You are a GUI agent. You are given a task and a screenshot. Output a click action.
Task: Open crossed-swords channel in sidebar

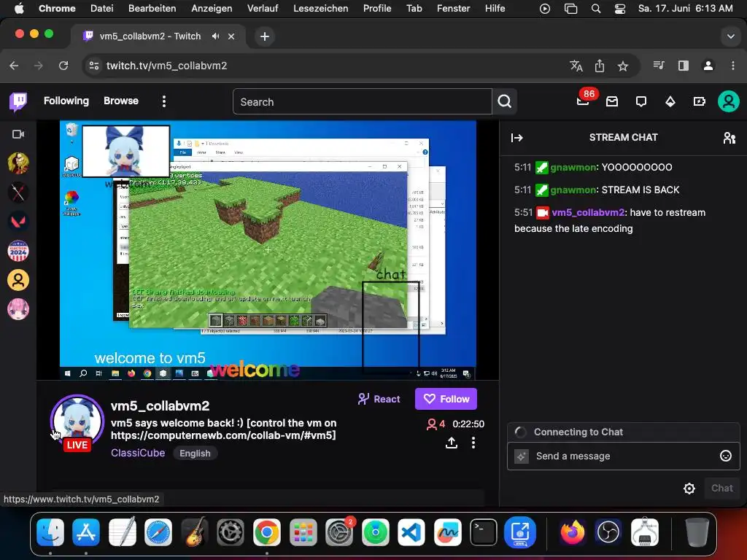tap(18, 192)
